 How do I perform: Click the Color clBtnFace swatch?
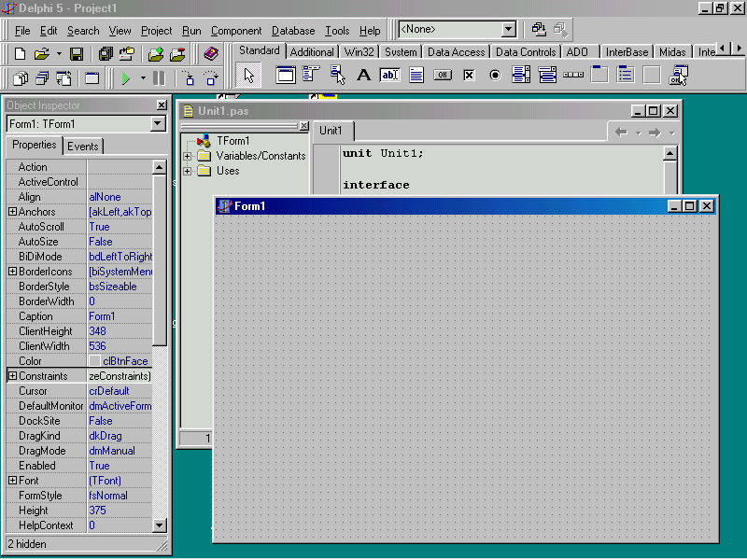95,361
